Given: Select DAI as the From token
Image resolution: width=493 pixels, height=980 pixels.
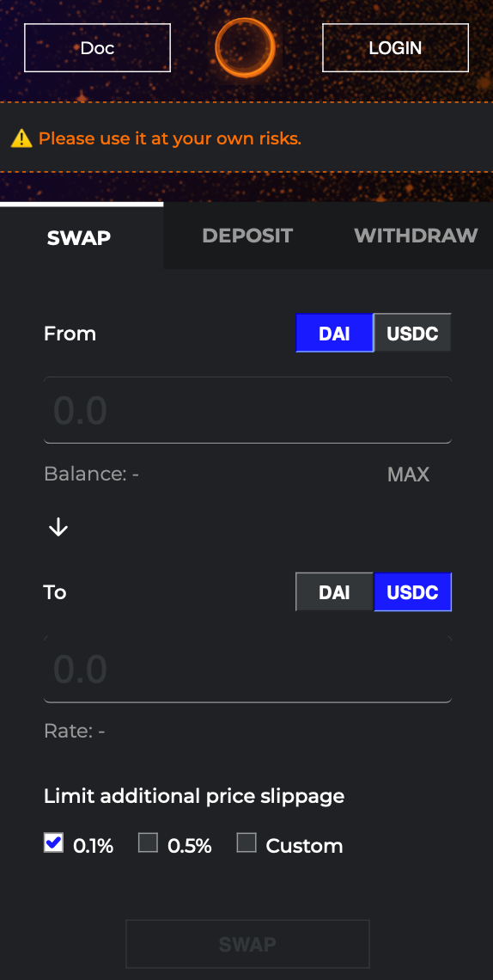Looking at the screenshot, I should coord(334,334).
